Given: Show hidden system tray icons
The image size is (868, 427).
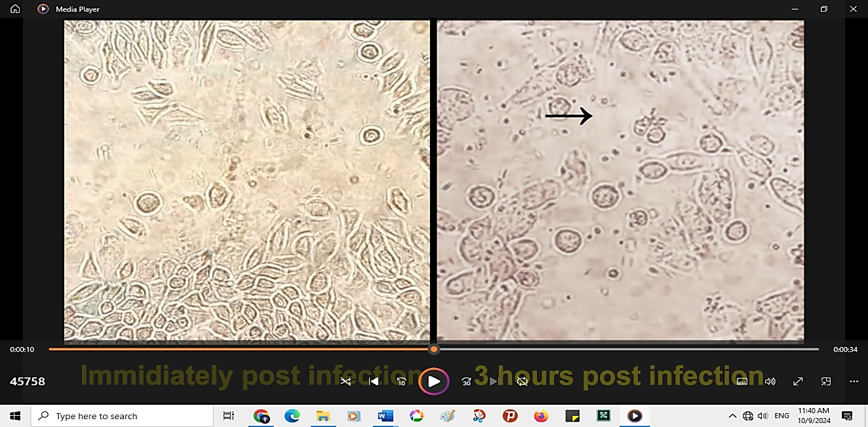Looking at the screenshot, I should click(x=732, y=416).
